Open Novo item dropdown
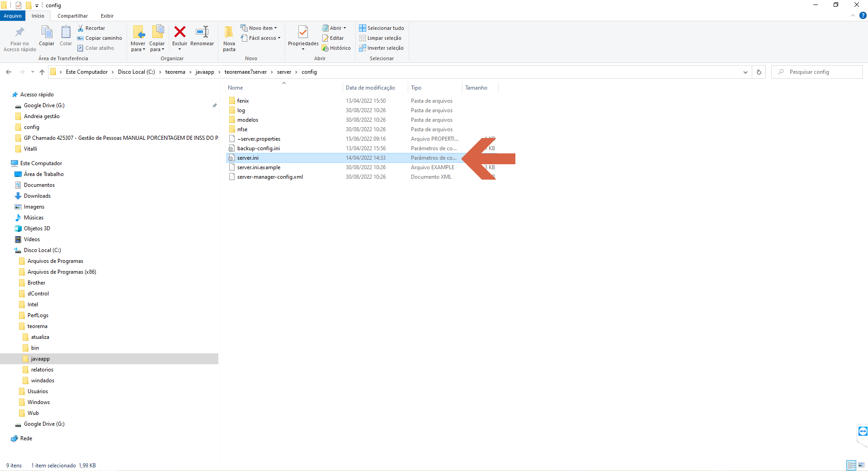Viewport: 868px width, 471px height. click(259, 28)
